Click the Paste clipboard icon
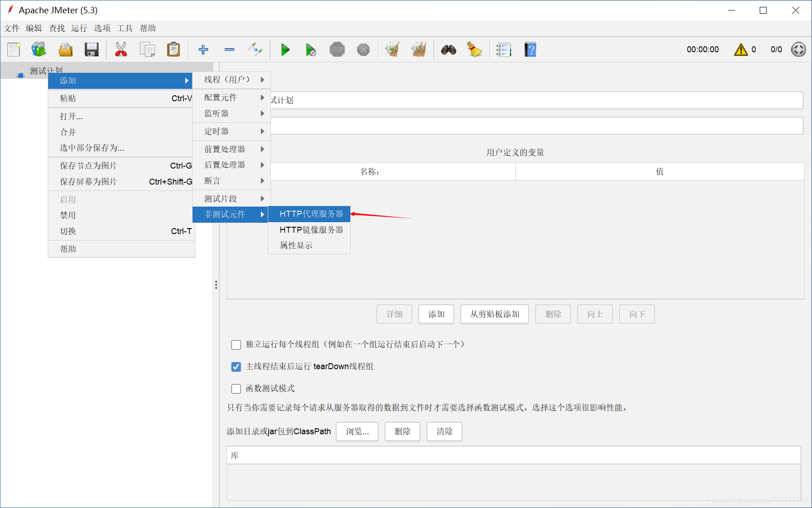The image size is (812, 508). [x=174, y=49]
